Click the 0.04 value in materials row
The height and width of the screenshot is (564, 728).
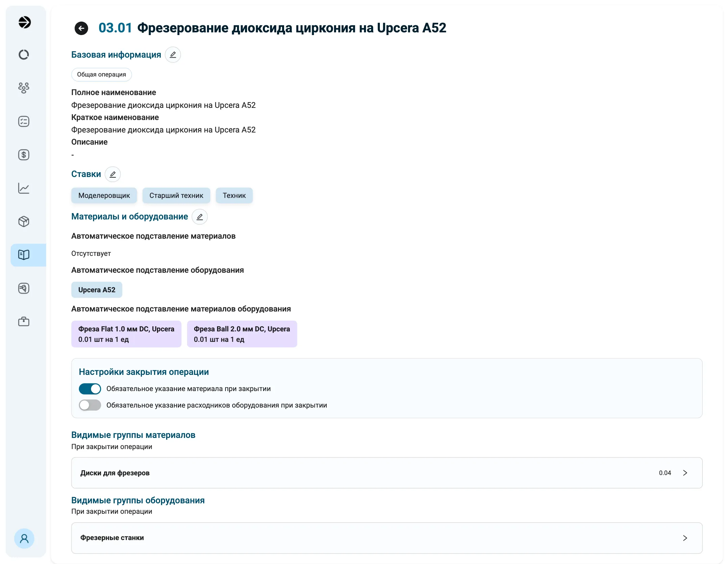[x=665, y=473]
